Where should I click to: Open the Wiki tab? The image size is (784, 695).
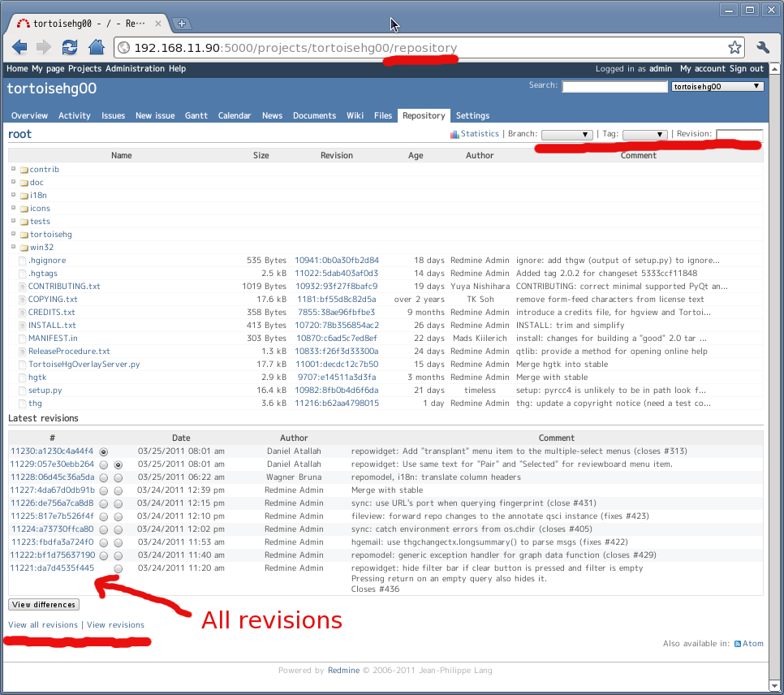pos(355,115)
